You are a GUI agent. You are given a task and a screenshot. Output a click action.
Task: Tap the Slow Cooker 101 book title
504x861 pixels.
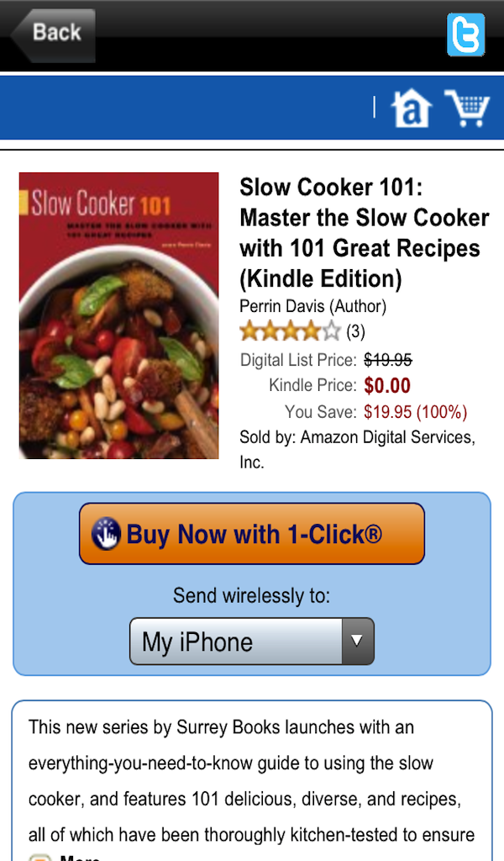(365, 233)
